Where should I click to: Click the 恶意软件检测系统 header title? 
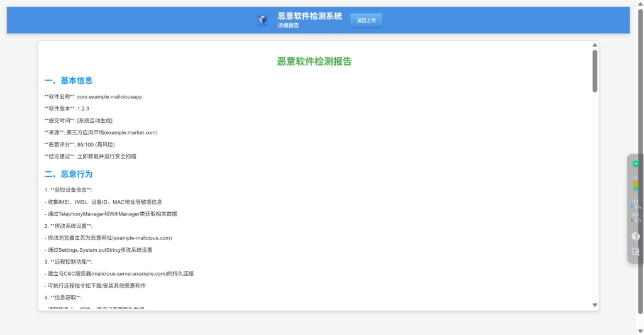point(309,16)
